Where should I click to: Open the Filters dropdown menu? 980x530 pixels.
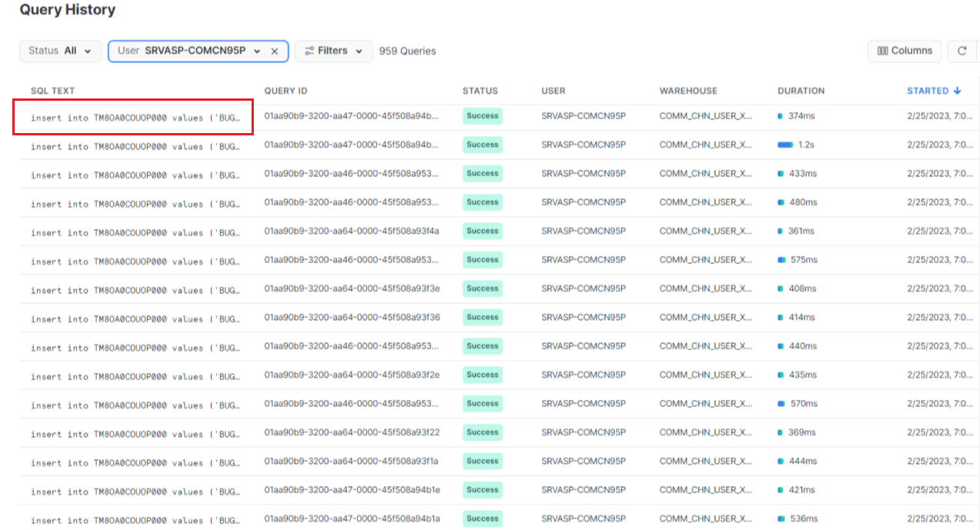[x=334, y=51]
